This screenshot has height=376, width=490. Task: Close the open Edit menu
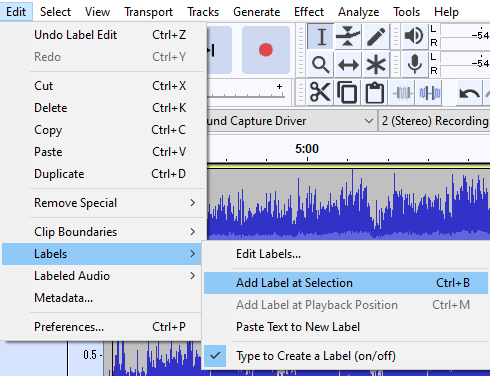click(16, 12)
